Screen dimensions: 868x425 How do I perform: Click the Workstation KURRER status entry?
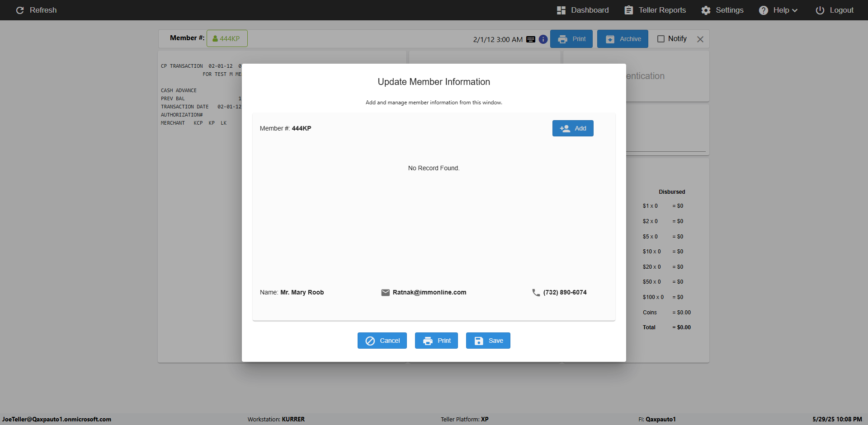click(x=276, y=419)
